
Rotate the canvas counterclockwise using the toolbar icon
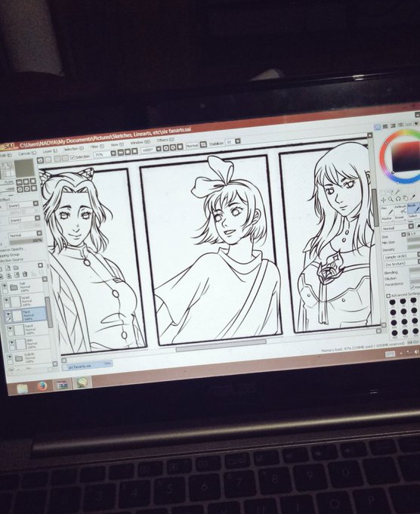tap(165, 148)
